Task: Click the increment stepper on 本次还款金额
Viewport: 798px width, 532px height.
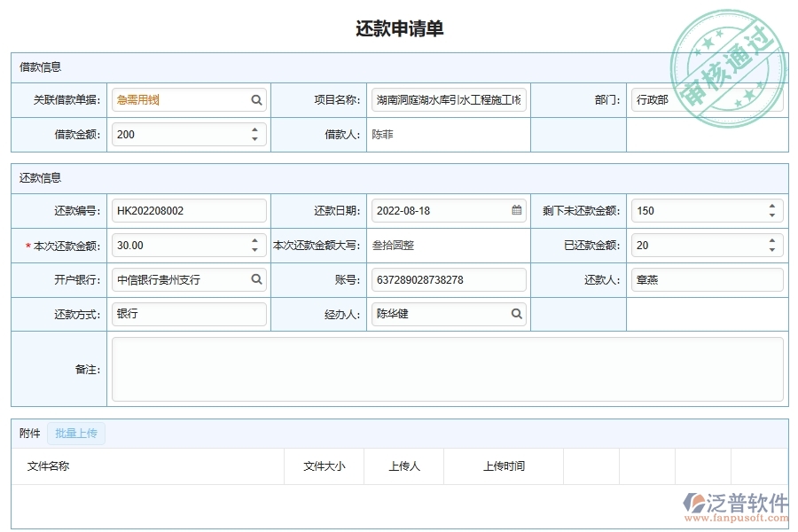Action: (256, 241)
